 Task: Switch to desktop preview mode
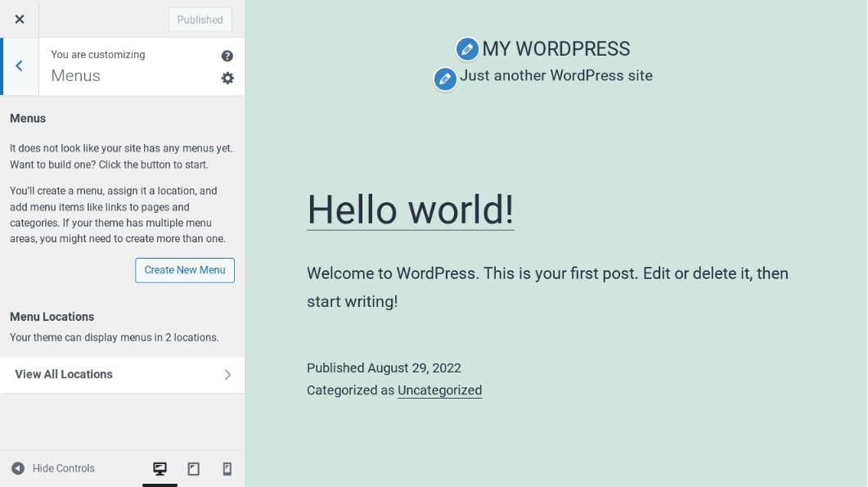(x=160, y=469)
